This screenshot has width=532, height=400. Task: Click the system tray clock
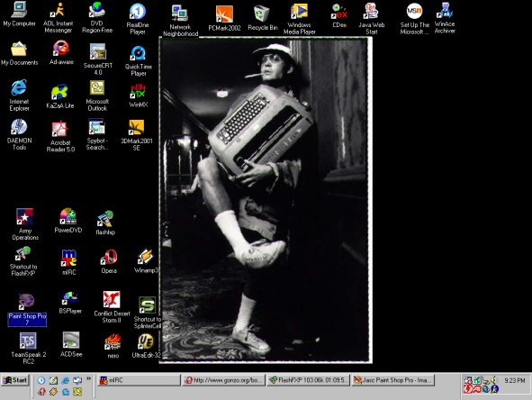tap(514, 380)
